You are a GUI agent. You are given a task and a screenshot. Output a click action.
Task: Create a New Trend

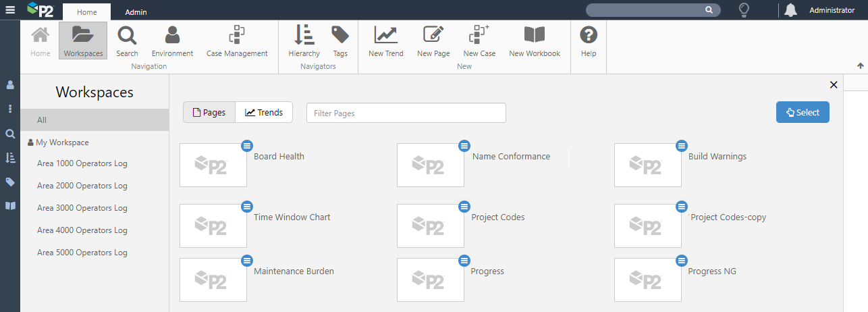coord(385,41)
